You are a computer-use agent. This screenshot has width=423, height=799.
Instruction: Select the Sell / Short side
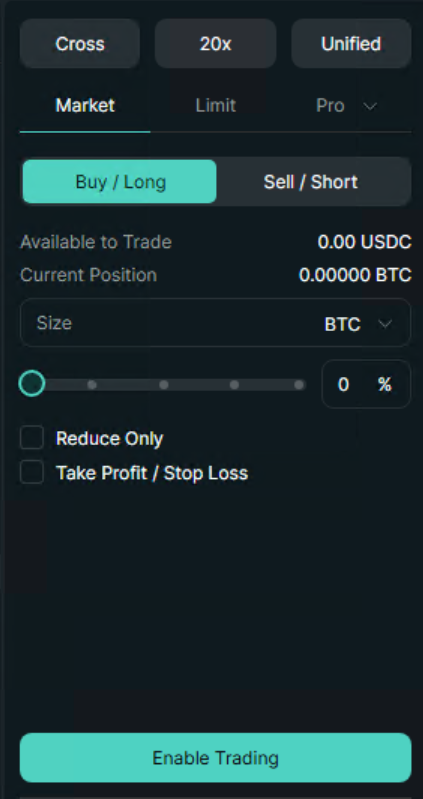311,182
